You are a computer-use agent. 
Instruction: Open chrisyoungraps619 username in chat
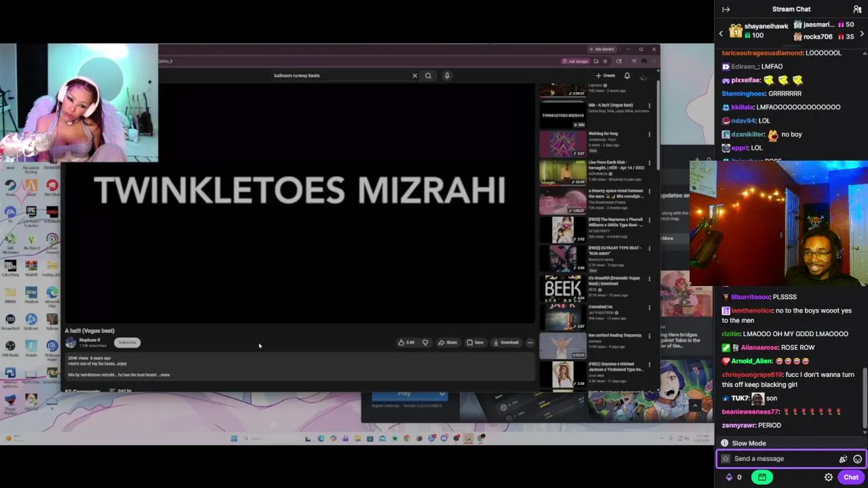pyautogui.click(x=752, y=374)
